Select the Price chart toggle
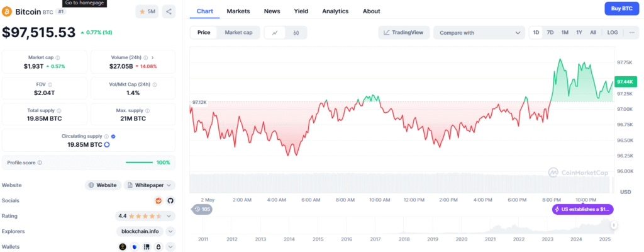This screenshot has width=644, height=252. click(204, 33)
